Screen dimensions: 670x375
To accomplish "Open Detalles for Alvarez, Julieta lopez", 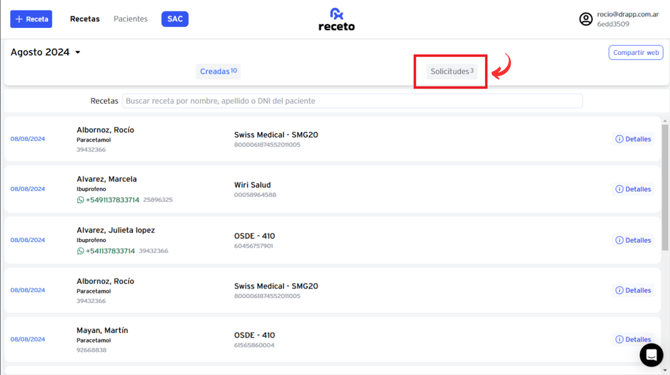I will click(x=633, y=240).
